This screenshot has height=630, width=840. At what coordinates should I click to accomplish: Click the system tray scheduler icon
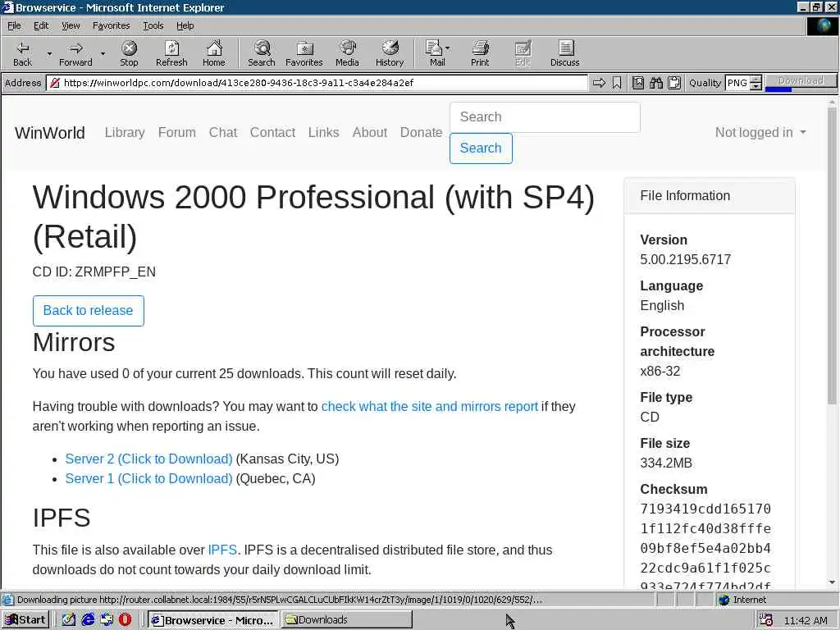click(x=766, y=620)
